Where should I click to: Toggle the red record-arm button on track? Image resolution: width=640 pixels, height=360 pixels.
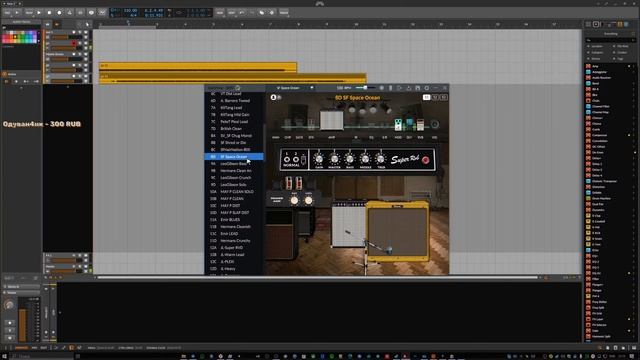click(x=74, y=43)
